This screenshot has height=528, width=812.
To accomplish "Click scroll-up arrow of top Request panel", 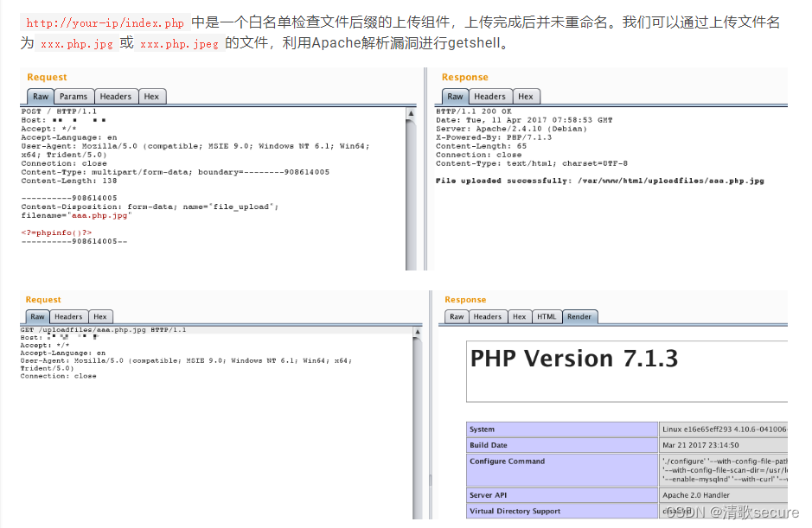I will pos(411,113).
